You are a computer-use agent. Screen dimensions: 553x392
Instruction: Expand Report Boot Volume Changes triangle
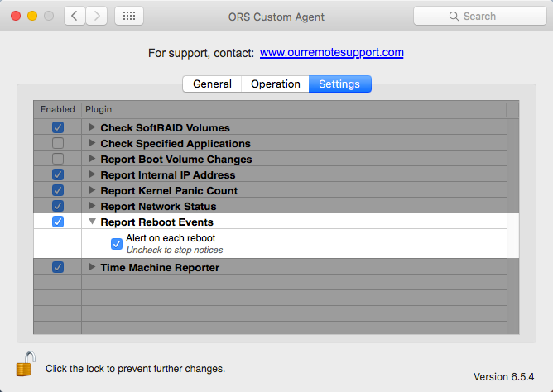pyautogui.click(x=92, y=159)
